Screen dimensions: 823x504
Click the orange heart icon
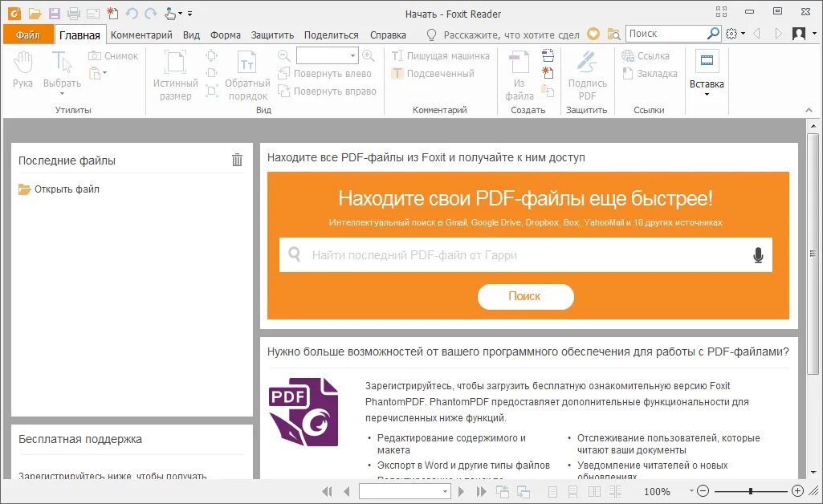pos(593,34)
